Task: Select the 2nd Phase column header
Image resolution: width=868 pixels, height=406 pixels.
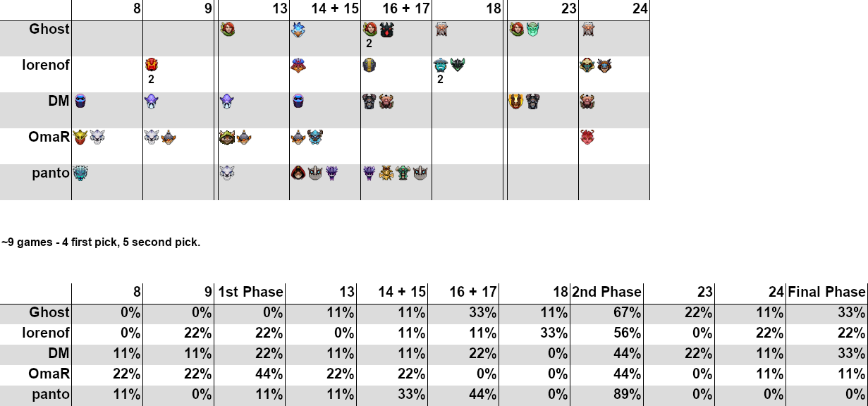Action: 607,292
